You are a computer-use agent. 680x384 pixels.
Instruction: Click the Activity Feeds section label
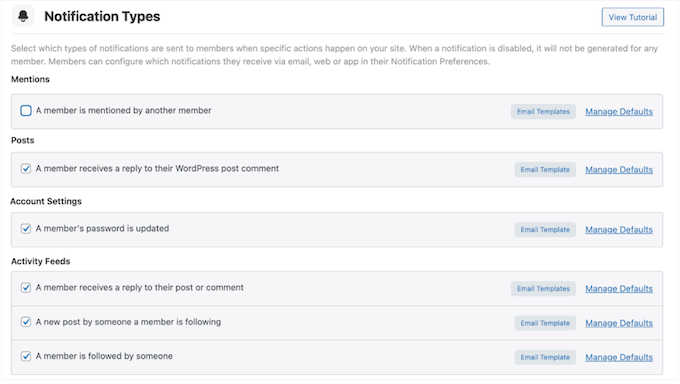40,261
